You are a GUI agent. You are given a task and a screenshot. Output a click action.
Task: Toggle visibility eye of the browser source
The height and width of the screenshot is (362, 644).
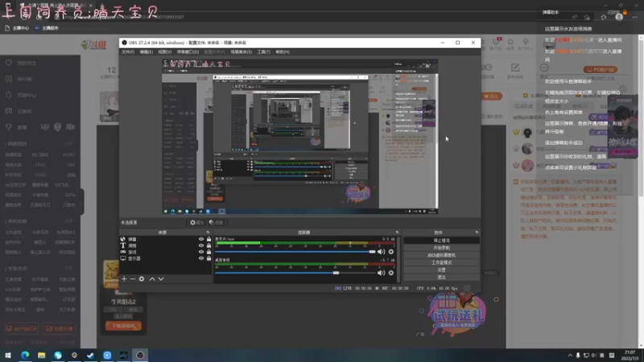tap(200, 239)
